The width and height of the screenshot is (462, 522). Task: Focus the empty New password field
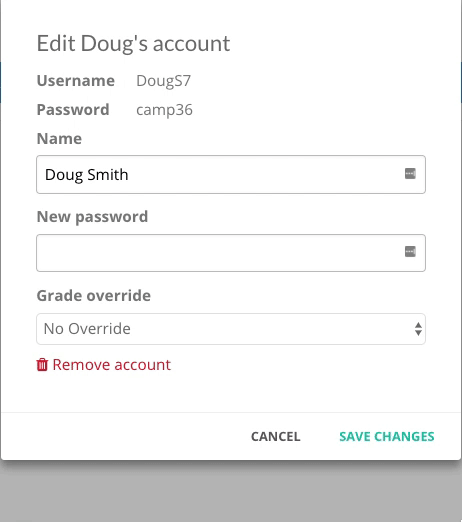tap(231, 253)
